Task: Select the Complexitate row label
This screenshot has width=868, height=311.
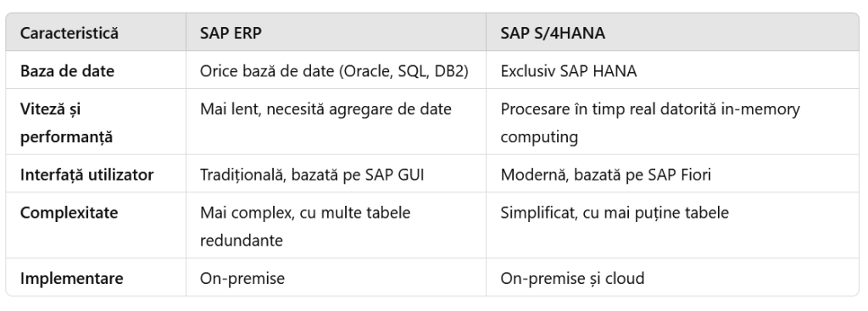Action: 70,213
